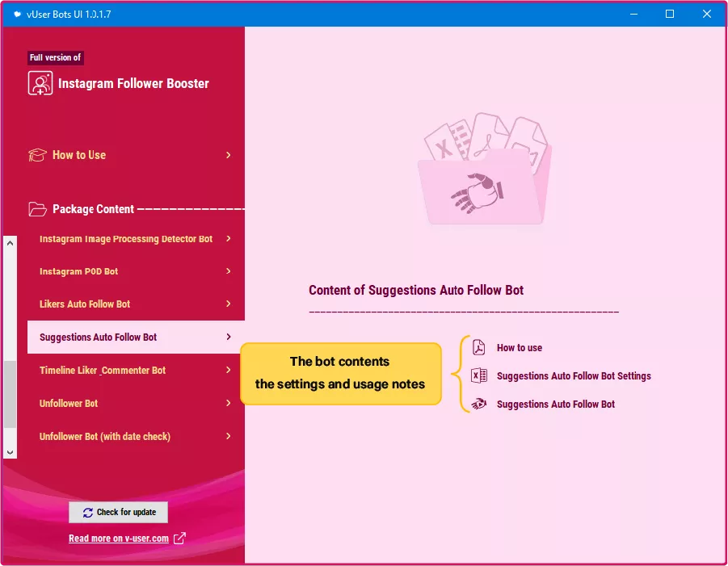Click the external link icon near v-user.com

click(179, 539)
